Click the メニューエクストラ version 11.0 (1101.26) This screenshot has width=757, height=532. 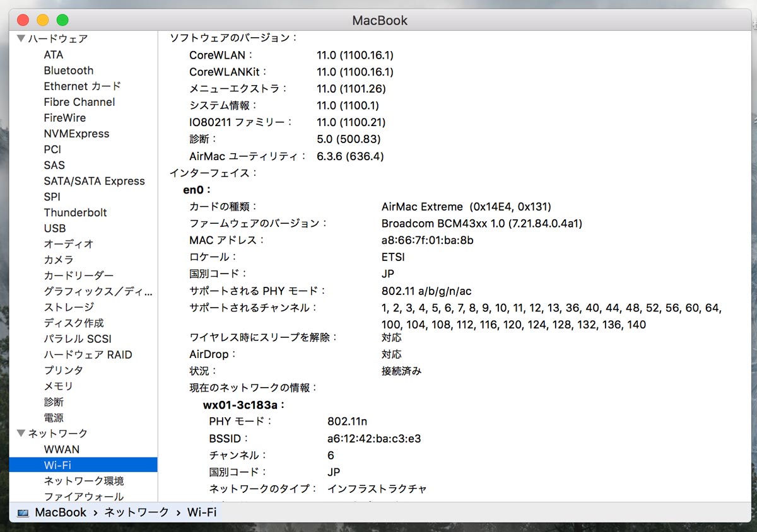pos(351,89)
